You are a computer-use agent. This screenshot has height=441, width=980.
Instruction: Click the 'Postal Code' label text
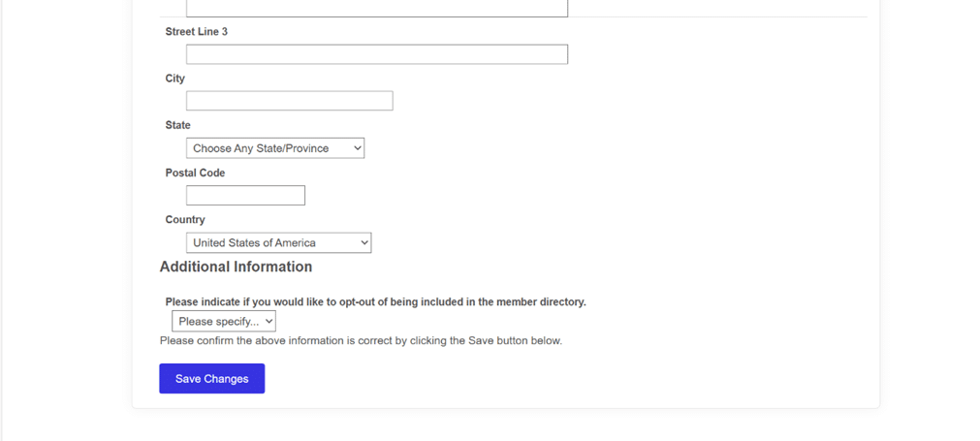(195, 173)
